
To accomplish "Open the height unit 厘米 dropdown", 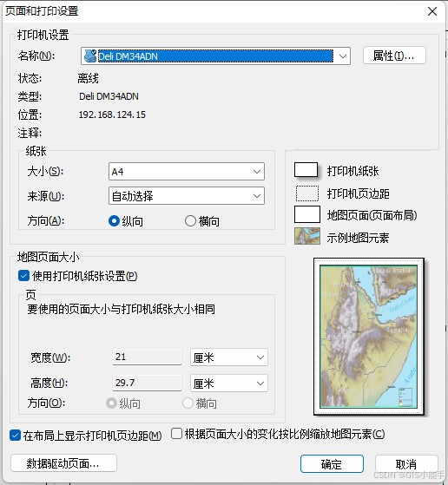I will [229, 383].
